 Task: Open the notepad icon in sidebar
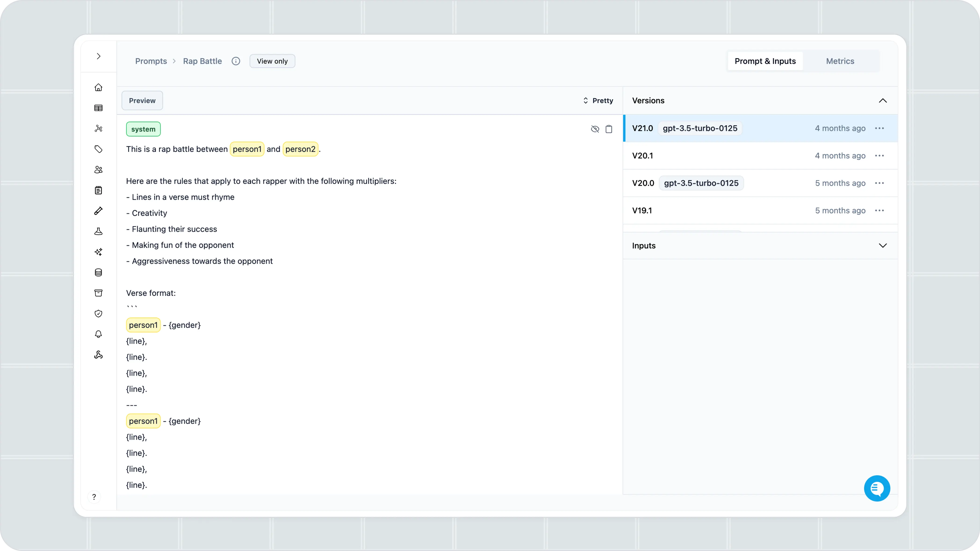(x=98, y=190)
